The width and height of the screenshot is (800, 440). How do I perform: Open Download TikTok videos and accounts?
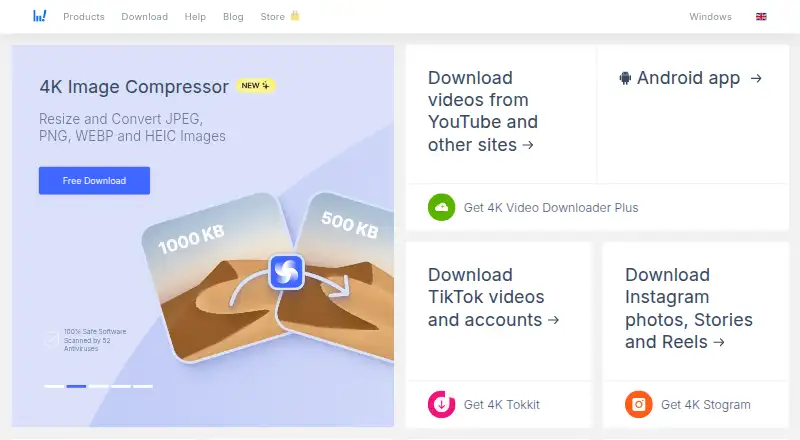coord(493,297)
